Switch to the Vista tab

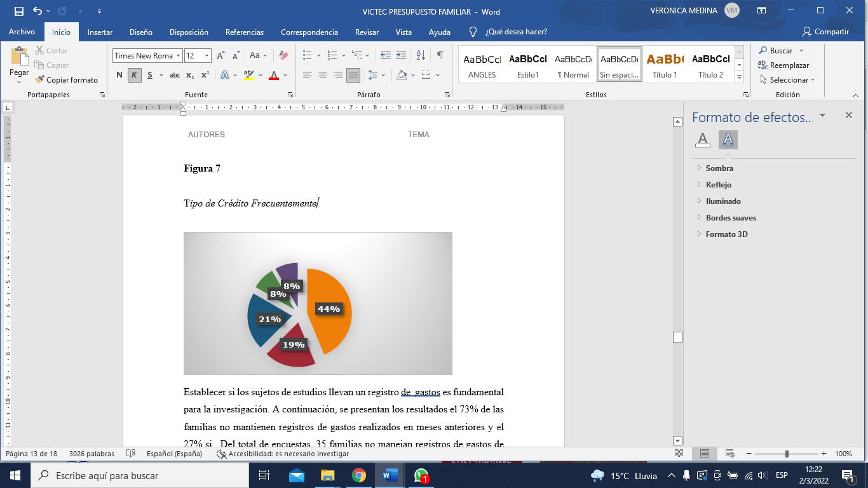point(403,32)
